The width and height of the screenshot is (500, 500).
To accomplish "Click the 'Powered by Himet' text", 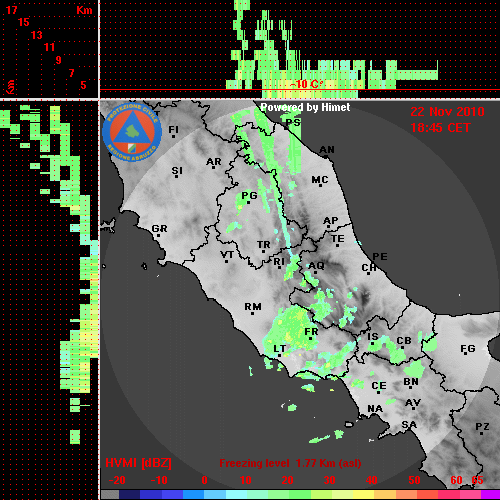I will [x=305, y=107].
